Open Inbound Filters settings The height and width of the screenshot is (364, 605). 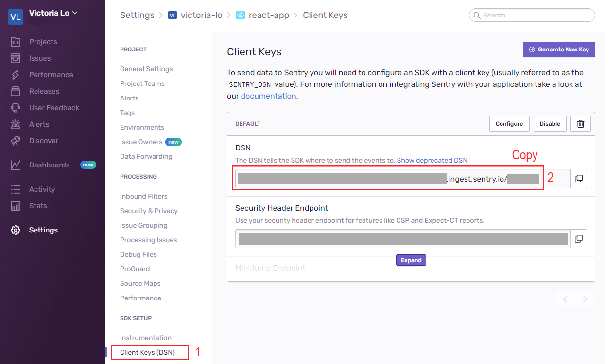(144, 196)
